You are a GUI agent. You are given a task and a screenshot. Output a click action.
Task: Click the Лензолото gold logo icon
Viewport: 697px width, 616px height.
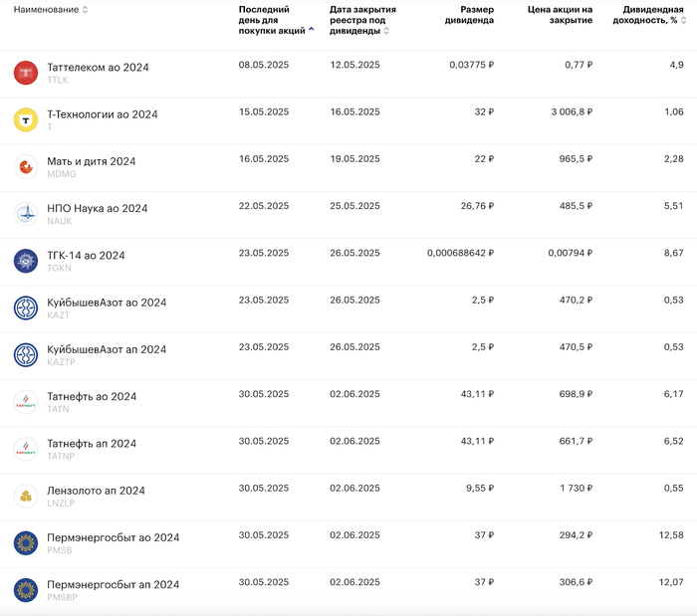point(25,496)
